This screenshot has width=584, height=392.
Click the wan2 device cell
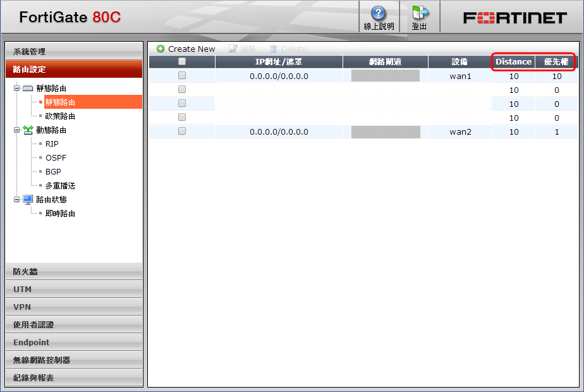click(x=460, y=132)
